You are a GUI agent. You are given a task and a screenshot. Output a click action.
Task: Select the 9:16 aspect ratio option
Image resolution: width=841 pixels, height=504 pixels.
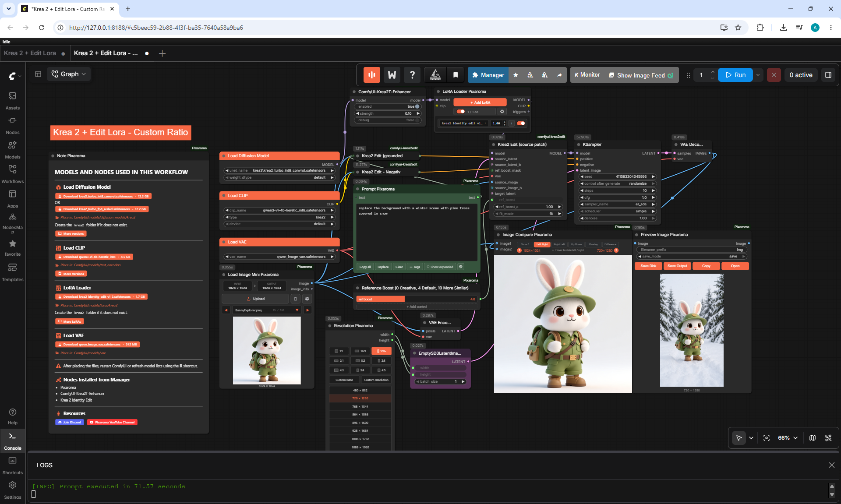[x=381, y=351]
